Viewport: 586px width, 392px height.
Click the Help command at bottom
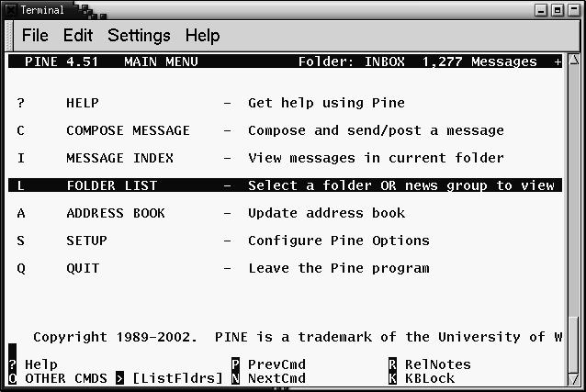[41, 364]
